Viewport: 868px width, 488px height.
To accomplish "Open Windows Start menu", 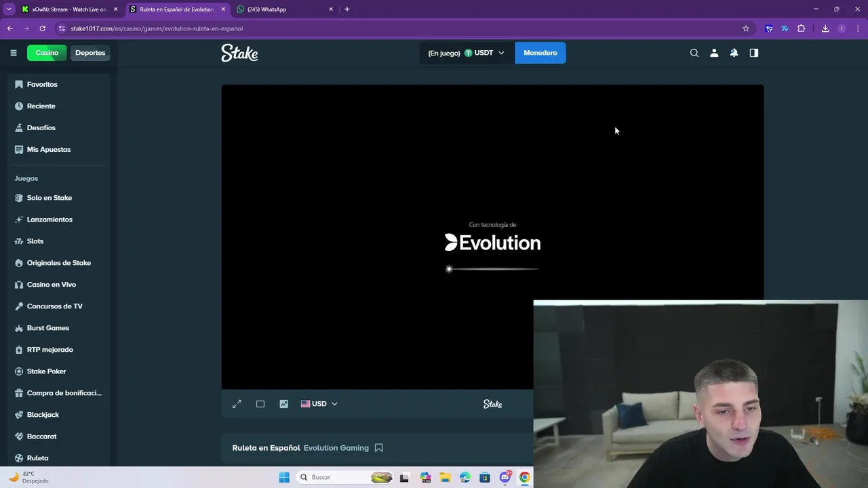I will click(283, 477).
